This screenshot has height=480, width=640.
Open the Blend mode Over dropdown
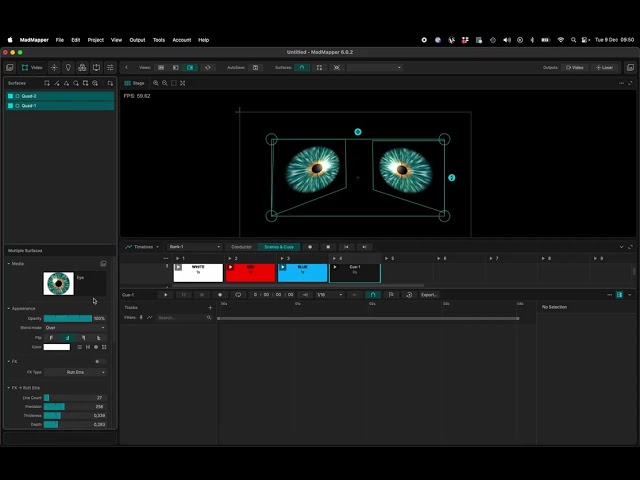[x=75, y=328]
